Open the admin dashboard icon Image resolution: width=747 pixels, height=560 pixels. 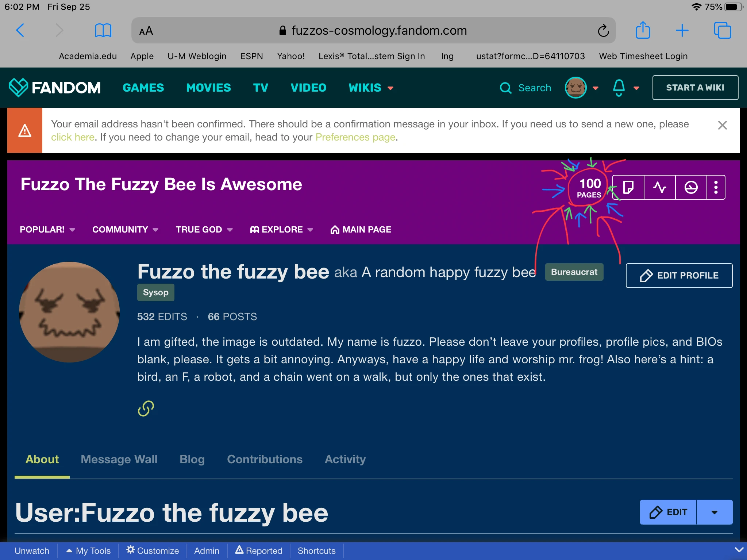pos(691,187)
